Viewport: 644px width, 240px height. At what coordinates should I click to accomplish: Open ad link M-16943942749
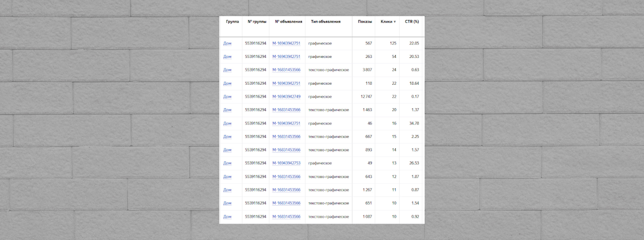coord(286,97)
